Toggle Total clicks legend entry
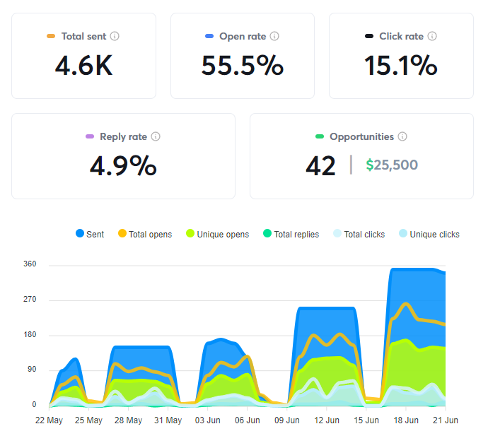 [359, 234]
